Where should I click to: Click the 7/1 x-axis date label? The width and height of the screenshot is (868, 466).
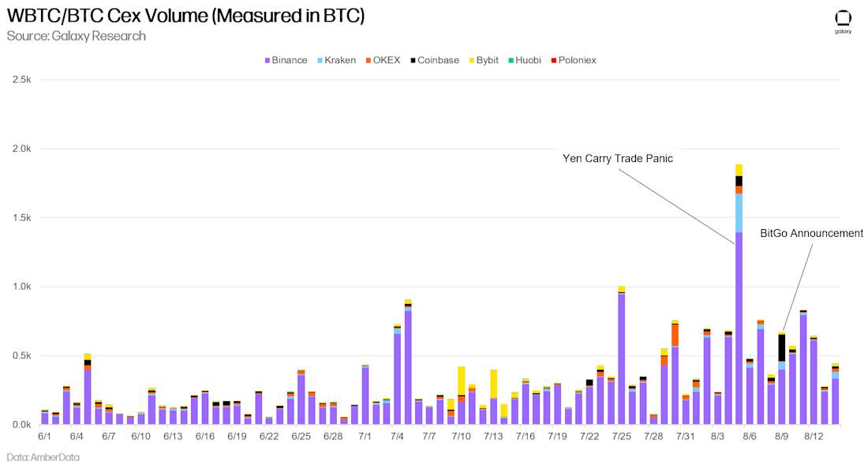pos(365,436)
